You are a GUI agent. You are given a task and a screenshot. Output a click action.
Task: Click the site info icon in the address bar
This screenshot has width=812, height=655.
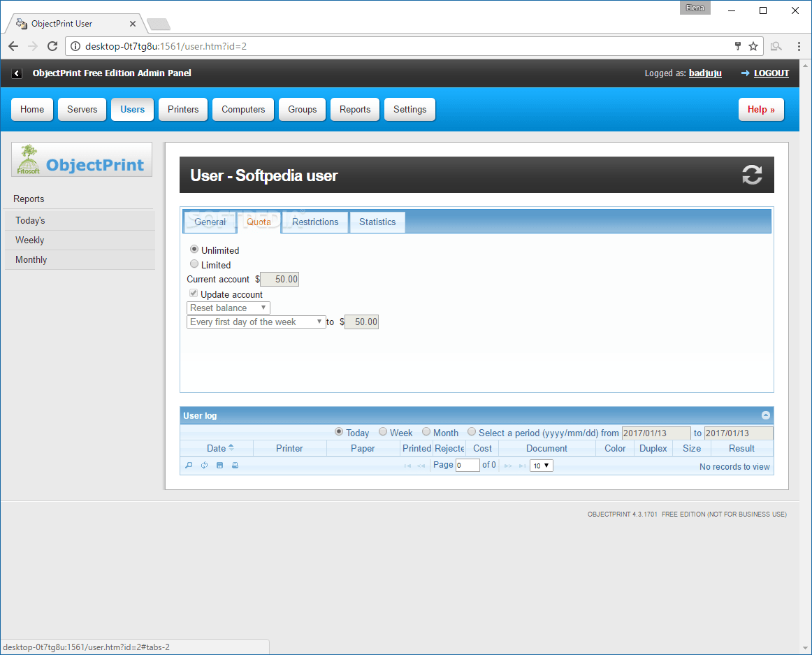pyautogui.click(x=75, y=46)
